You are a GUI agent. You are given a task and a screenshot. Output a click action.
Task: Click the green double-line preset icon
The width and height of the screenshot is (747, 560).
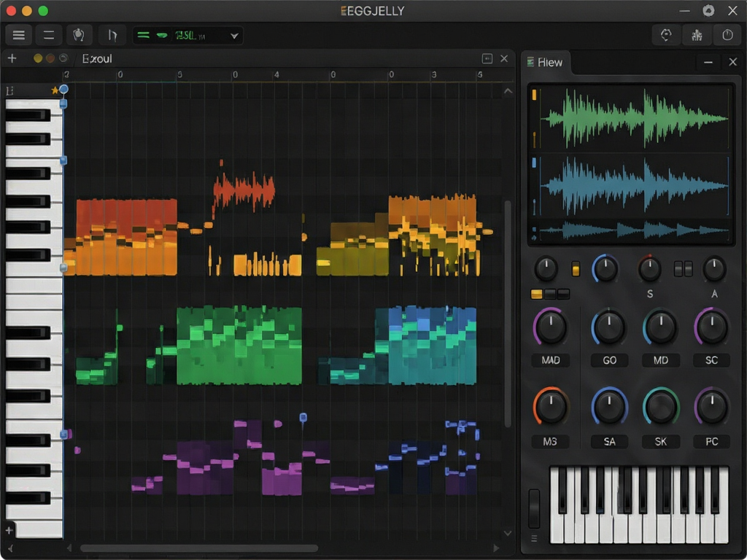coord(143,35)
